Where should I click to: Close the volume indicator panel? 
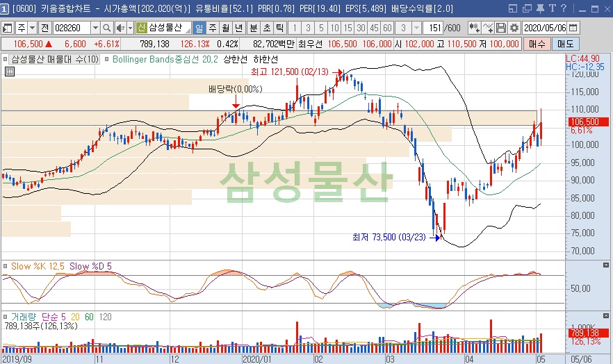[x=606, y=315]
